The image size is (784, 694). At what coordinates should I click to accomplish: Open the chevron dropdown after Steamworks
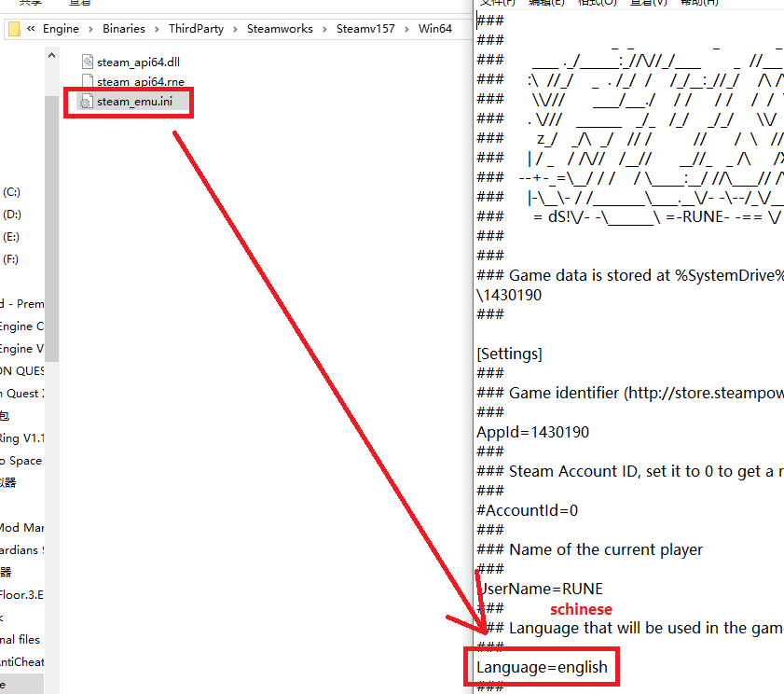coord(324,29)
